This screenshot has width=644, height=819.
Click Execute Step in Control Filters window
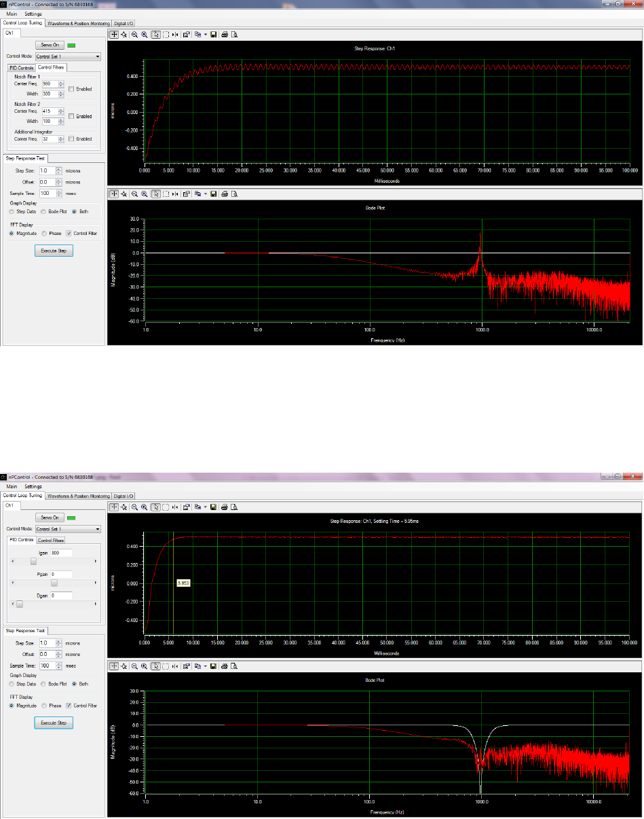pos(54,251)
